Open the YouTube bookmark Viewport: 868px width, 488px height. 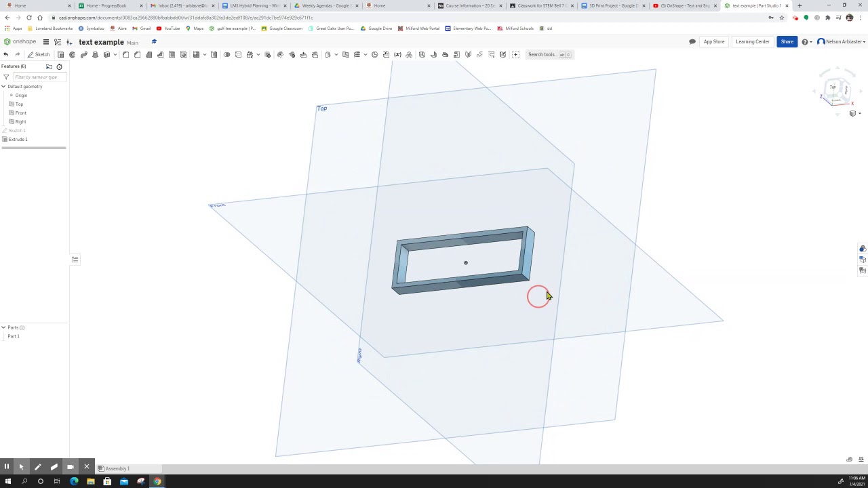pos(168,28)
